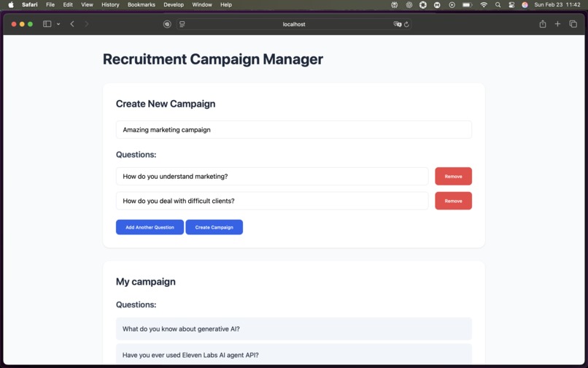Open Control Center in menu bar

pos(511,5)
